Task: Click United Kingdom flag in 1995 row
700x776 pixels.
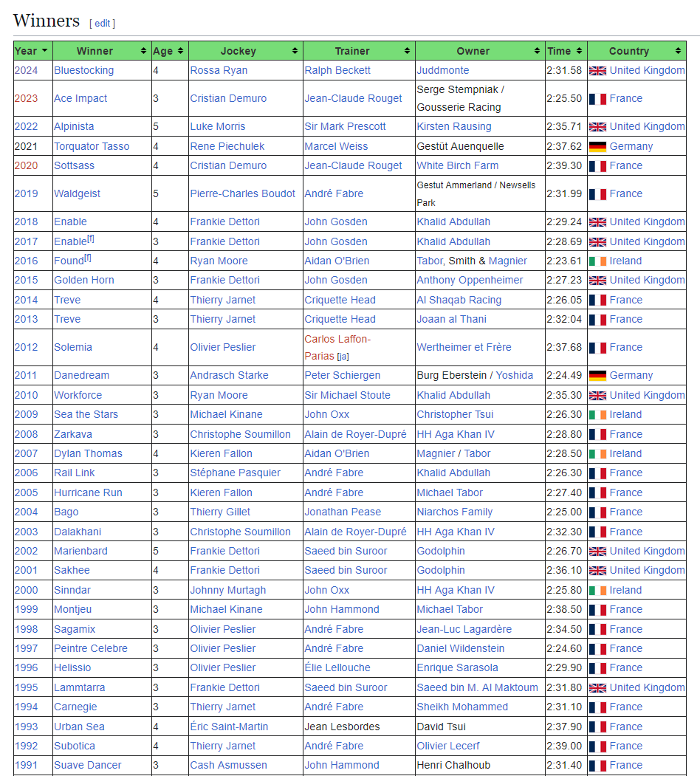Action: click(x=597, y=688)
